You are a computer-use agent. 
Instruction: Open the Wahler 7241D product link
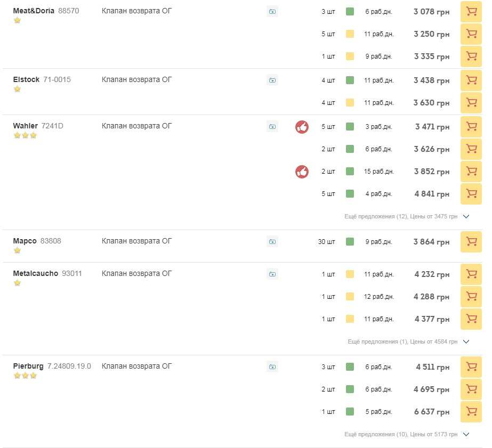(38, 126)
